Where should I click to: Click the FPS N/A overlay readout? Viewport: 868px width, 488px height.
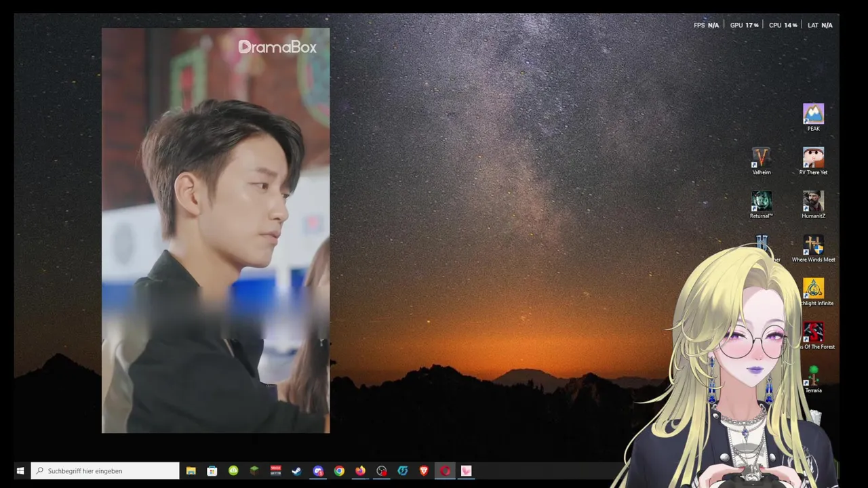click(x=706, y=25)
